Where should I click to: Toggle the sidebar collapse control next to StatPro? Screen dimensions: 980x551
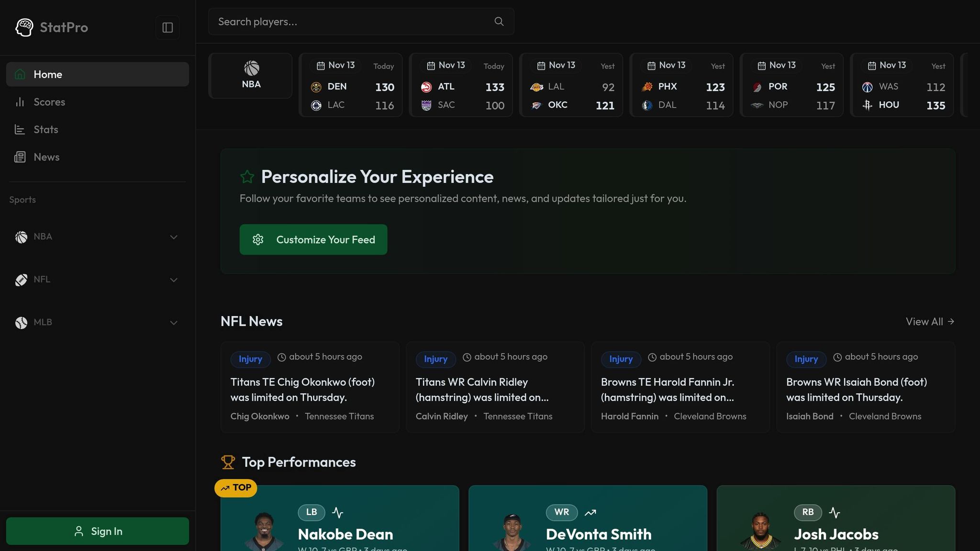click(167, 27)
